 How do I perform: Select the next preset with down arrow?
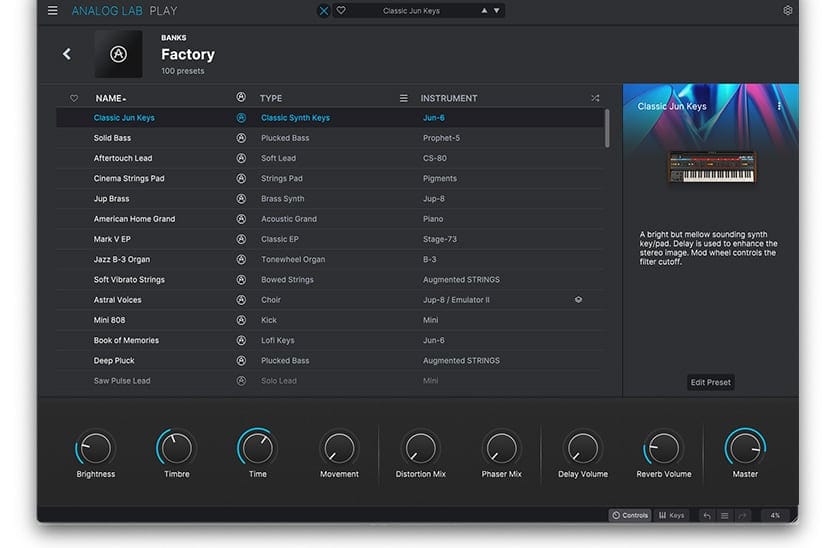(x=498, y=11)
